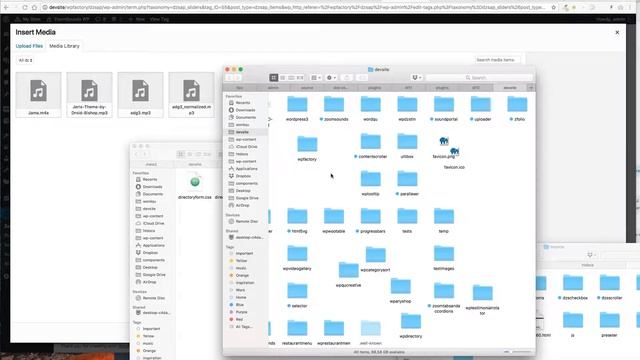Open Google Drive in devsite Finder sidebar
Image resolution: width=640 pixels, height=360 pixels.
click(x=247, y=198)
